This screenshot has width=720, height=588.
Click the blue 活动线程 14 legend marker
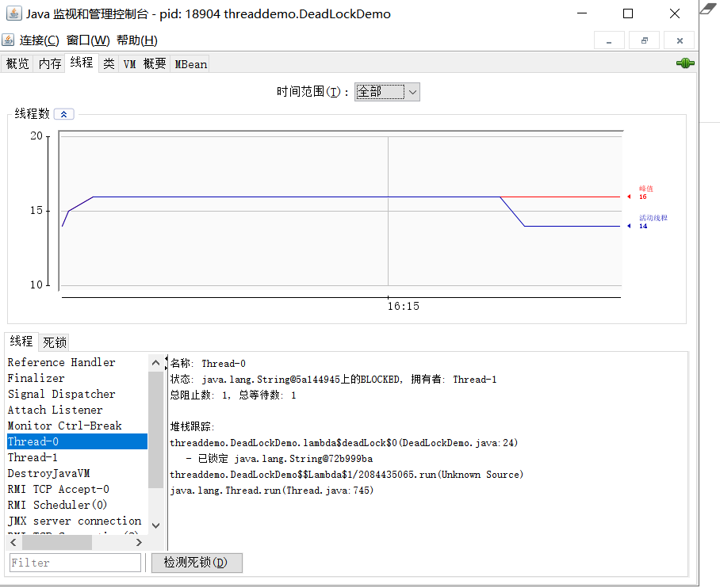tap(648, 222)
